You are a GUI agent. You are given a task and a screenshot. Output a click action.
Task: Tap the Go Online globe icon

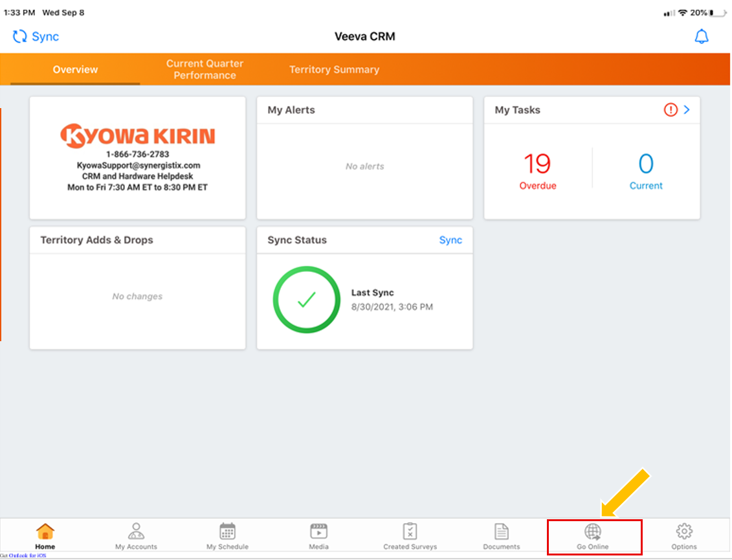(x=593, y=532)
